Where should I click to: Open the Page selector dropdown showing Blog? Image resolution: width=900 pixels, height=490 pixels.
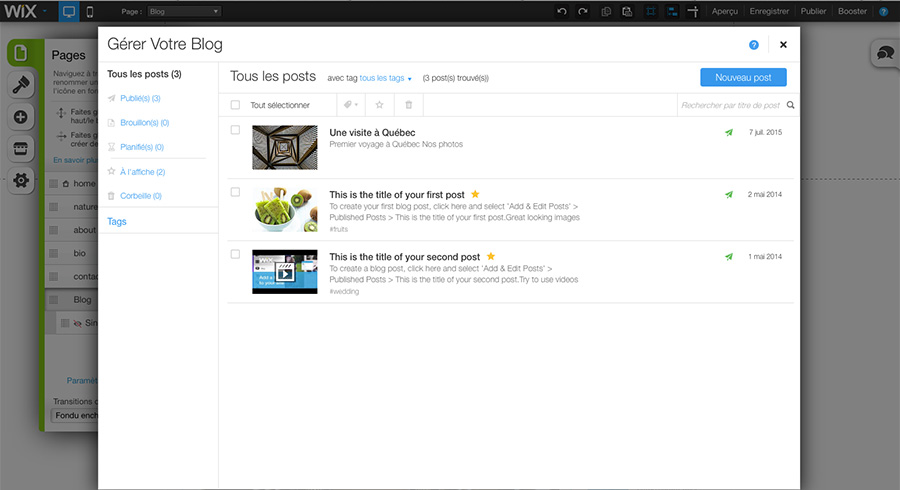click(184, 11)
